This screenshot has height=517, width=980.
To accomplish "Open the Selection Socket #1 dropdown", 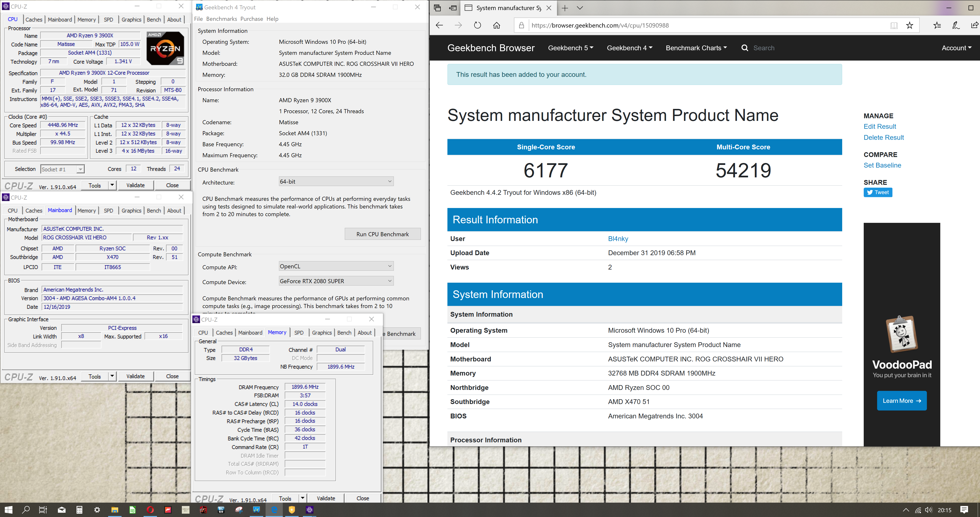I will (x=62, y=169).
